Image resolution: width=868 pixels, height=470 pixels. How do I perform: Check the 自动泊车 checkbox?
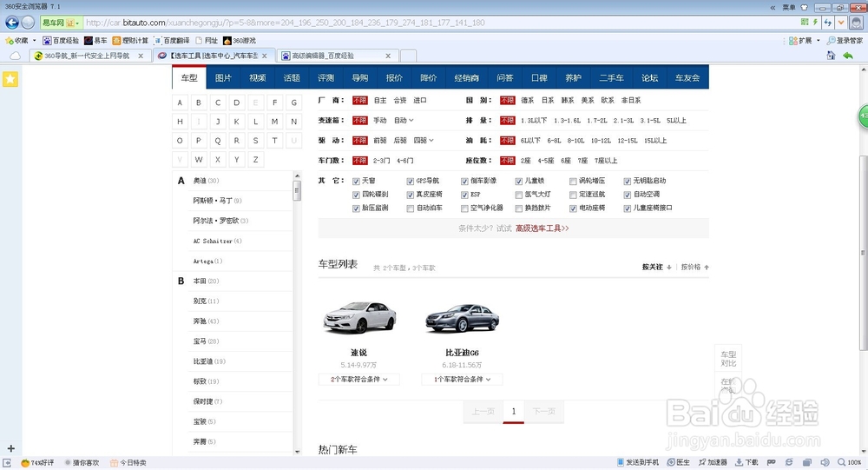click(x=411, y=209)
